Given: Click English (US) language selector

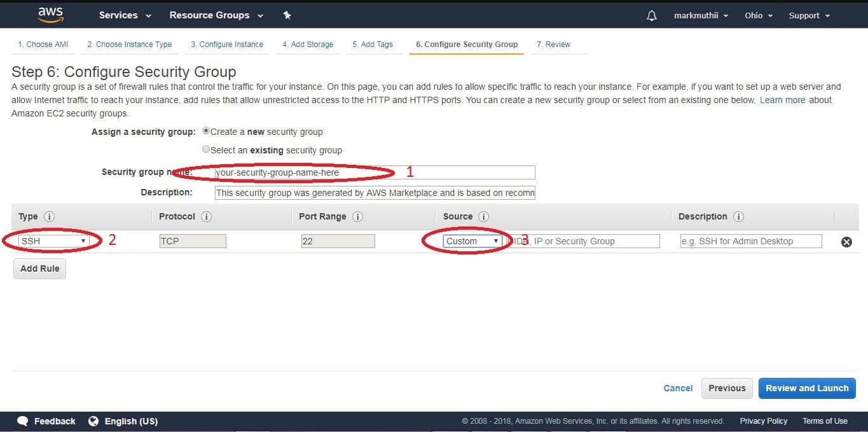Looking at the screenshot, I should click(x=131, y=421).
